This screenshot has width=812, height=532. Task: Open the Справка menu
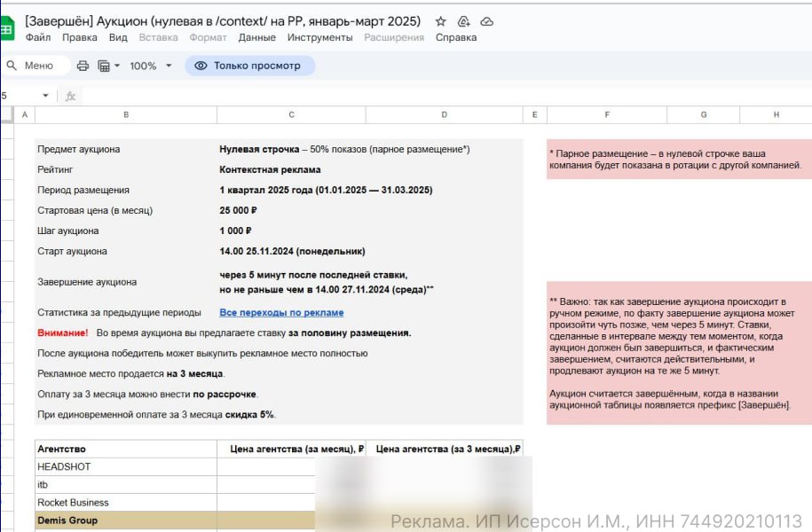coord(456,37)
